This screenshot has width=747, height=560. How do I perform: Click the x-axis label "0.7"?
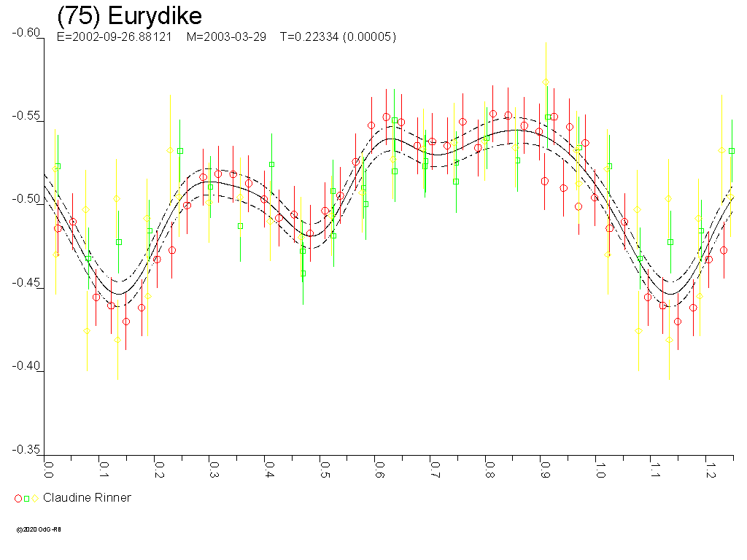pyautogui.click(x=435, y=469)
